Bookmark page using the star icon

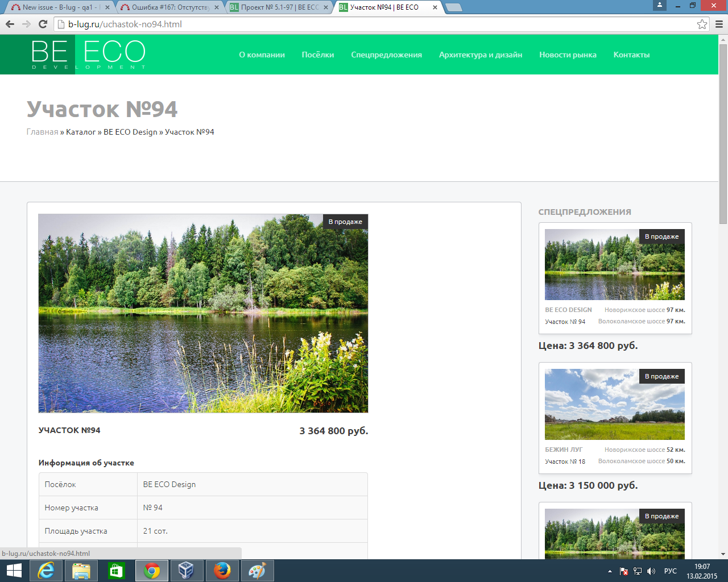click(x=702, y=24)
